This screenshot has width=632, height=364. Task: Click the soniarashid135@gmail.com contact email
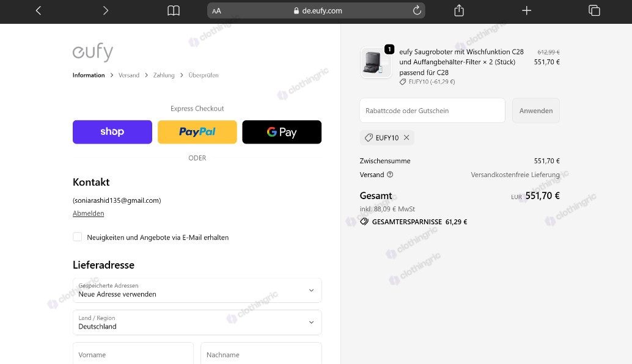[x=117, y=200]
